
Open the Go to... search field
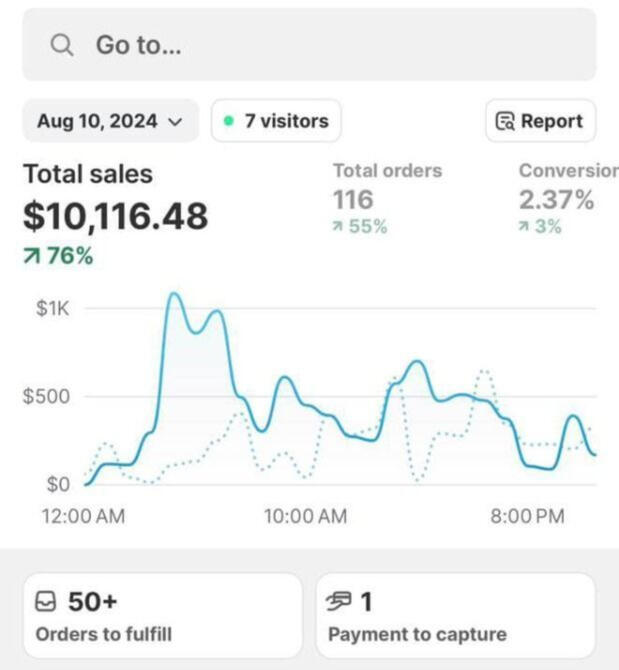309,45
